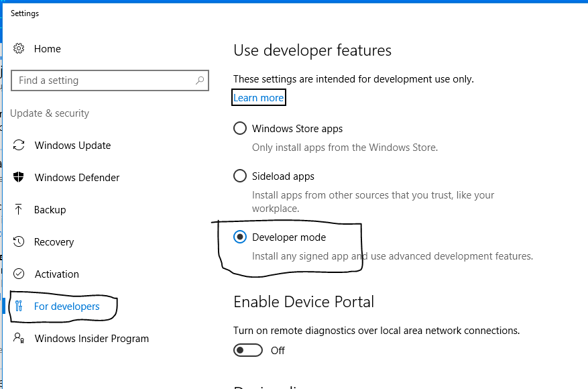Select the Sideload apps radio button
This screenshot has height=389, width=588.
(240, 176)
